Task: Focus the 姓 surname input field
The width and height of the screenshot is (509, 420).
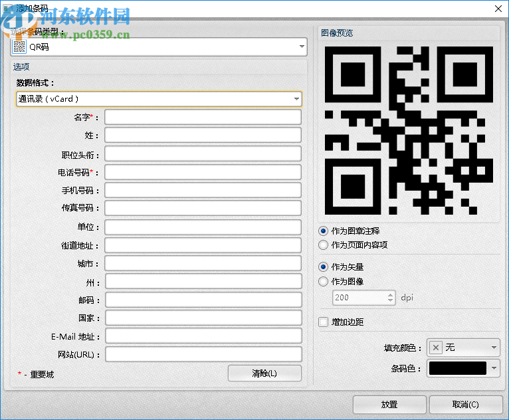Action: 203,135
